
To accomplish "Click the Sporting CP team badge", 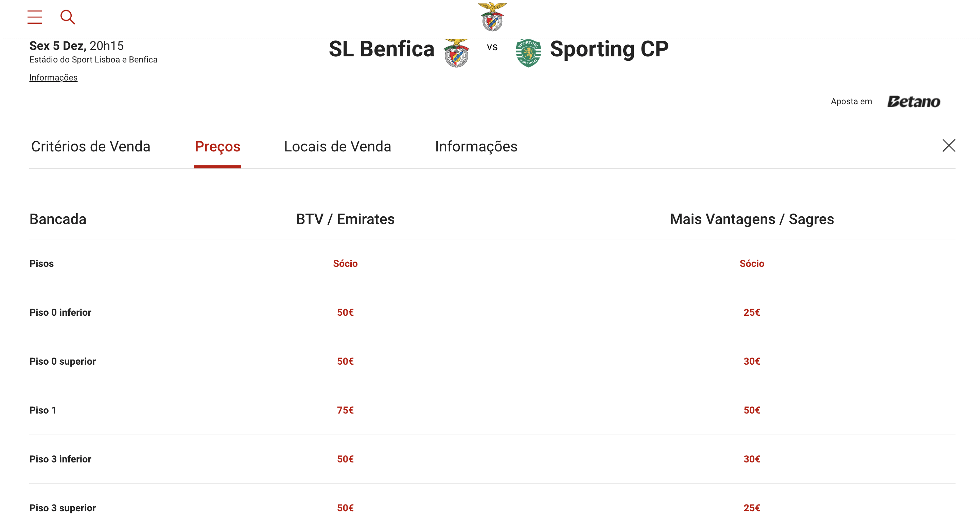I will [528, 53].
